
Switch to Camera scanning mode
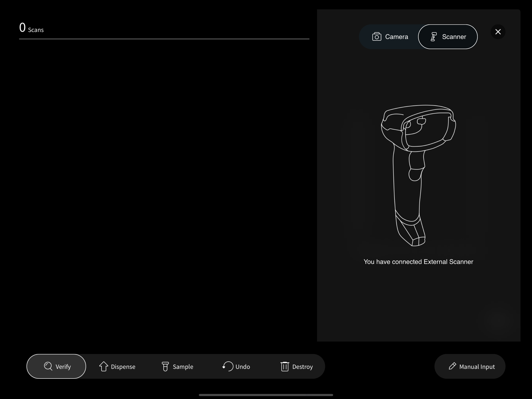point(390,37)
